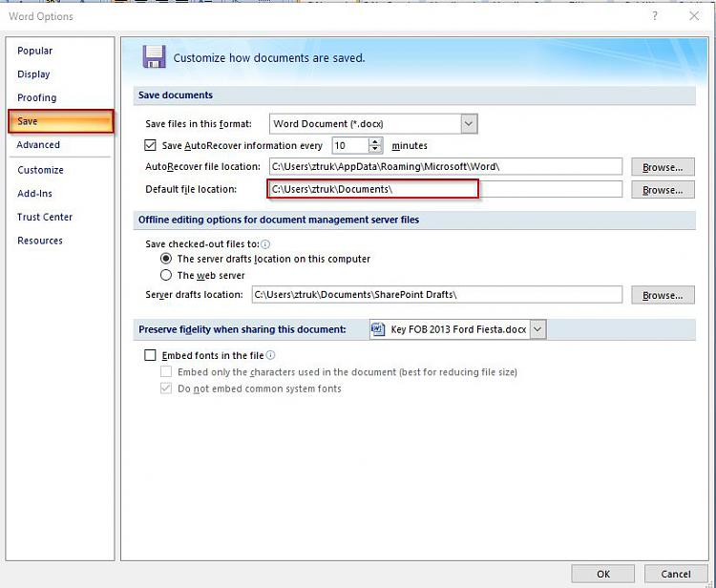
Task: Click the AutoRecover file location field
Action: tap(446, 167)
